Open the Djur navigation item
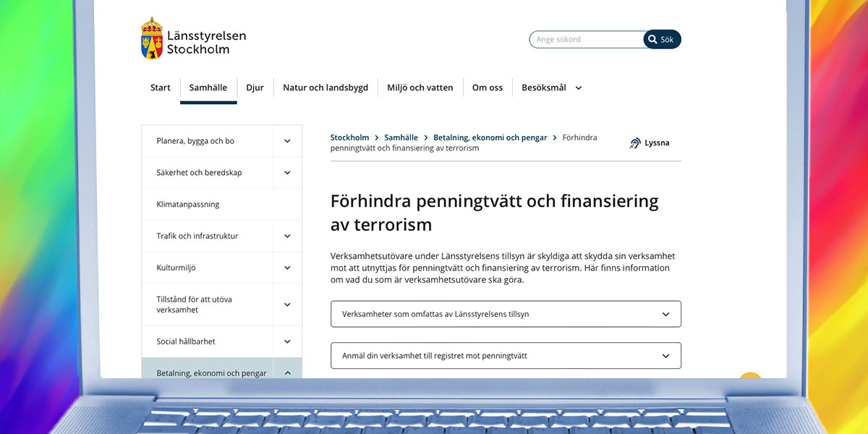This screenshot has height=434, width=868. [x=255, y=88]
